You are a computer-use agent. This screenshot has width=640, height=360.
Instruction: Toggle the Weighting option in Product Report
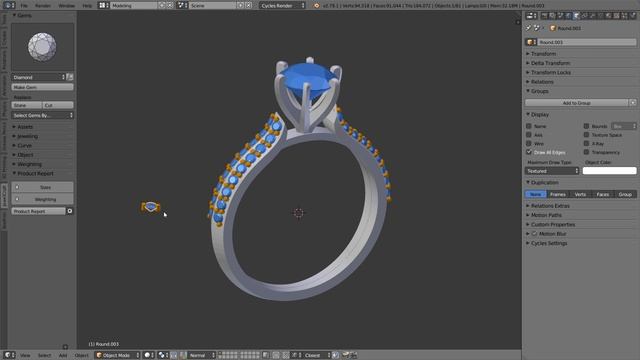click(42, 199)
